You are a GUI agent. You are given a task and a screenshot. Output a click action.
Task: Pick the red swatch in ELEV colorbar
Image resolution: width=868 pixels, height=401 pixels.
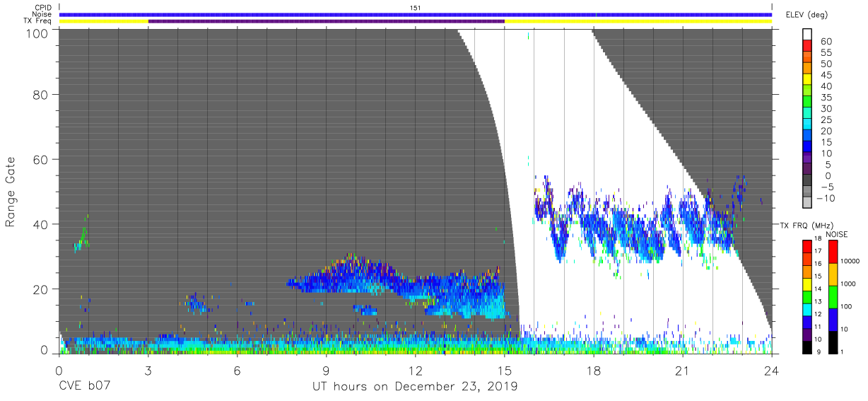click(x=808, y=47)
